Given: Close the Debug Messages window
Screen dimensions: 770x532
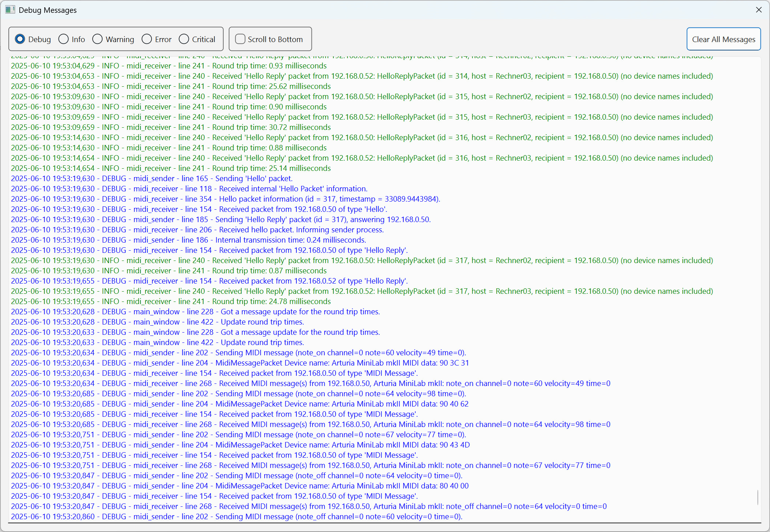Looking at the screenshot, I should point(759,10).
